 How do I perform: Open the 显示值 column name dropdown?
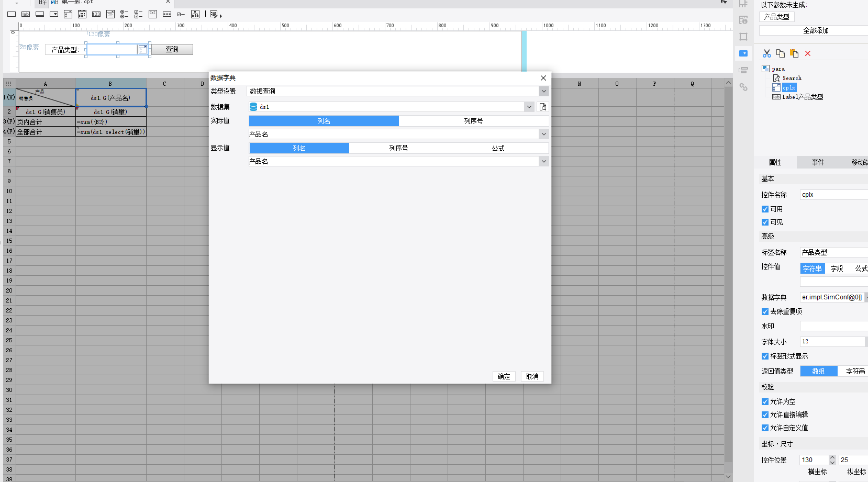543,161
